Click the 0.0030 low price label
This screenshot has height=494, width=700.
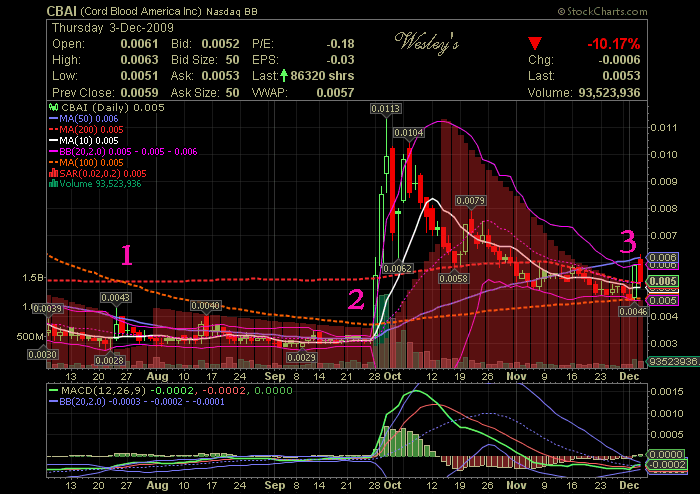click(x=42, y=355)
